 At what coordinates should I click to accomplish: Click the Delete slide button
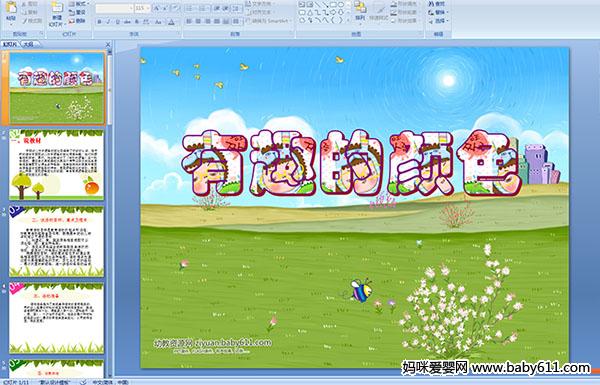click(78, 21)
